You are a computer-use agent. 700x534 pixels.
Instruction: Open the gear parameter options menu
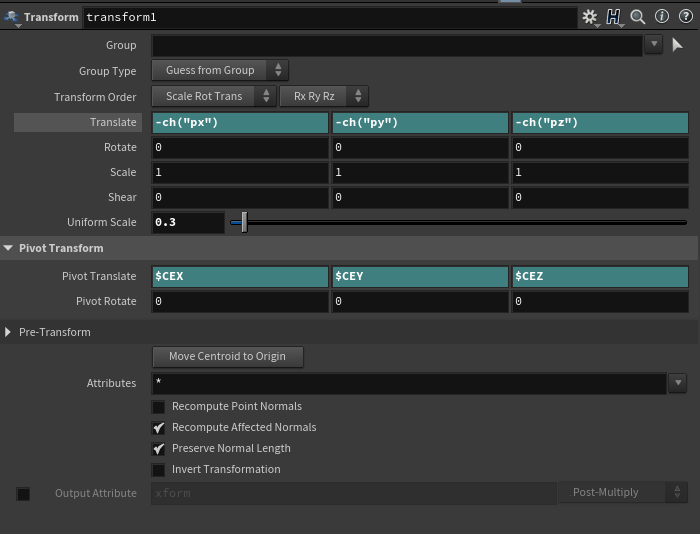pyautogui.click(x=590, y=17)
